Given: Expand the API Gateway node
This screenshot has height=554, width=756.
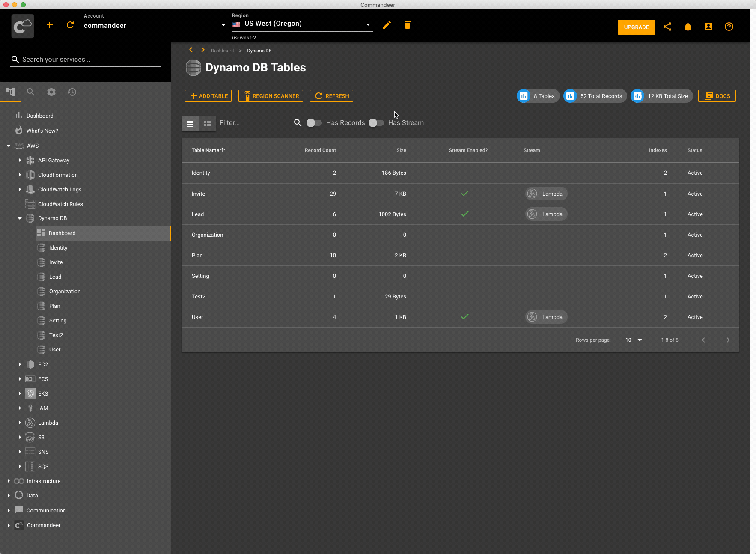Looking at the screenshot, I should tap(20, 160).
